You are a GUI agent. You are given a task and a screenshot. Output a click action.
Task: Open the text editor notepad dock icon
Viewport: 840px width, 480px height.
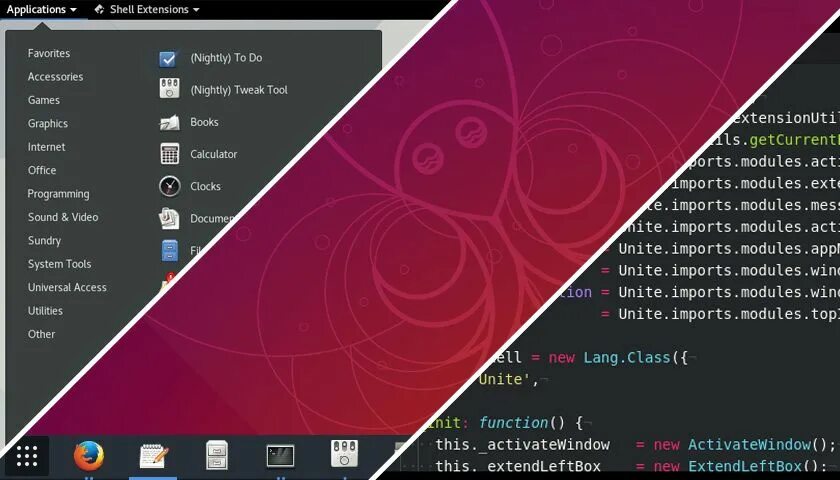[153, 456]
